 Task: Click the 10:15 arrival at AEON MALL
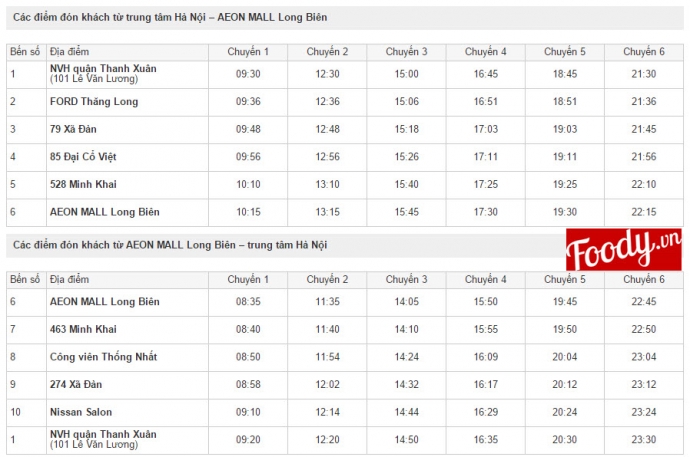pyautogui.click(x=248, y=212)
